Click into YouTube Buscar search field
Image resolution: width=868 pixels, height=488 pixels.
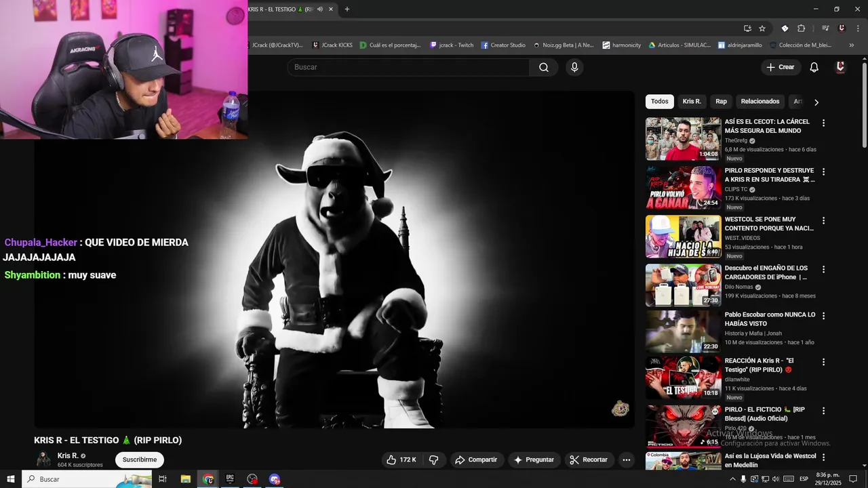pyautogui.click(x=408, y=67)
